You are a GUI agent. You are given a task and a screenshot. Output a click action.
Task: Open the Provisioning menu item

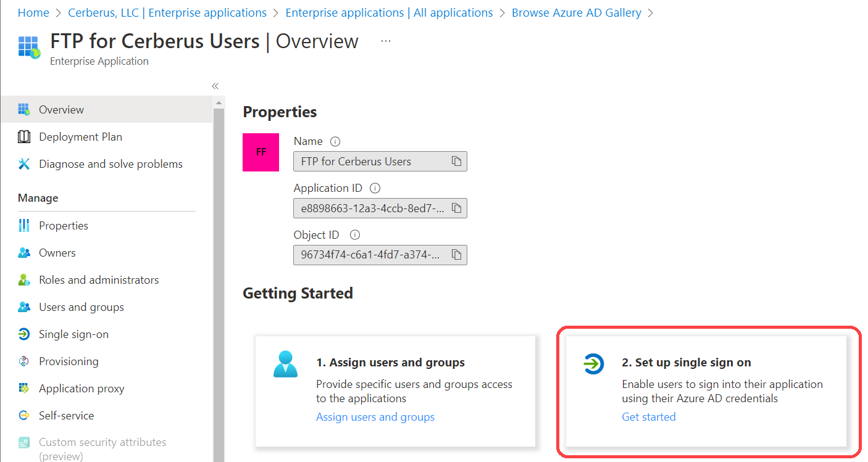point(69,361)
